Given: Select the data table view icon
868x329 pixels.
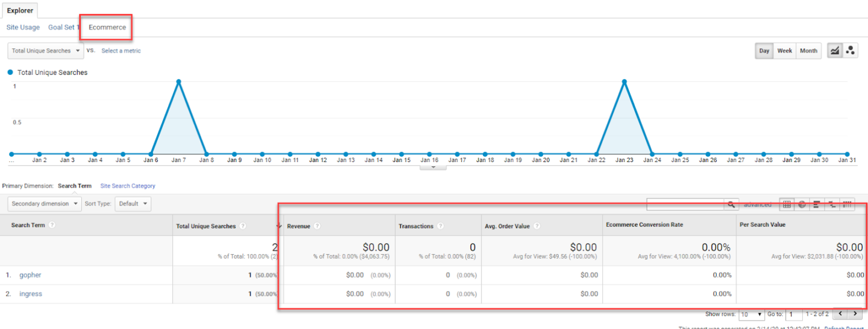Looking at the screenshot, I should coord(787,204).
